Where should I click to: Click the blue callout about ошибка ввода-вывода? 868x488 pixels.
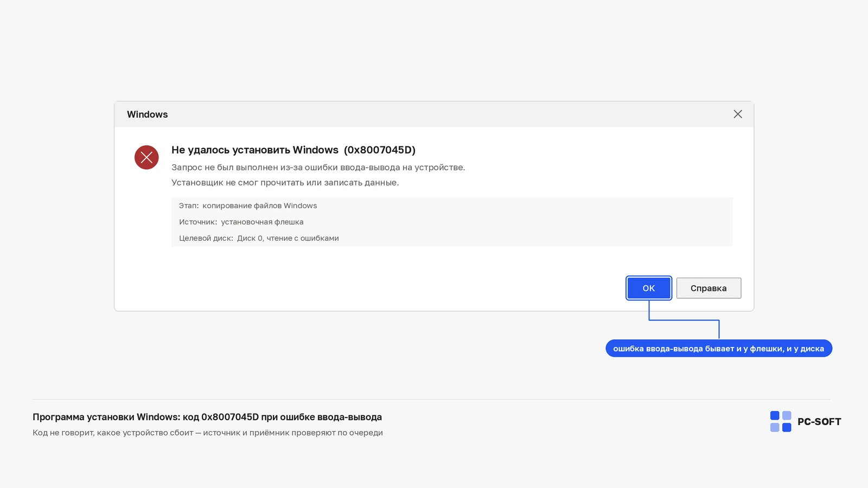[x=719, y=349]
